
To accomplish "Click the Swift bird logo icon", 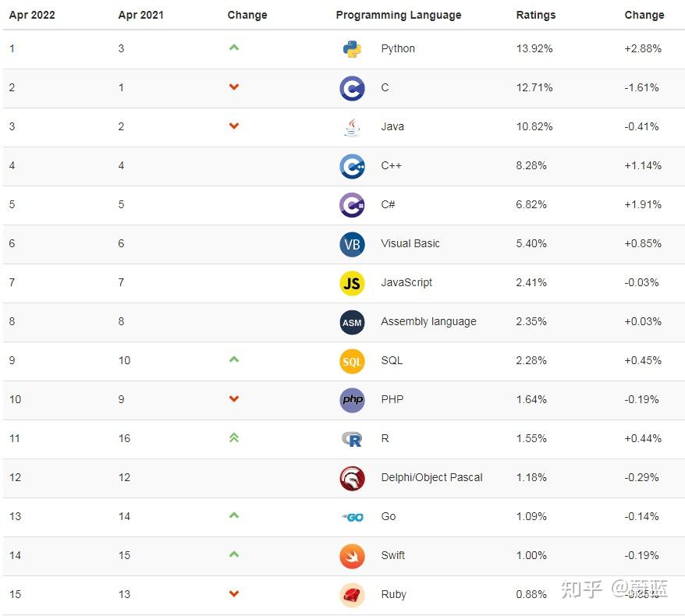I will [x=352, y=556].
